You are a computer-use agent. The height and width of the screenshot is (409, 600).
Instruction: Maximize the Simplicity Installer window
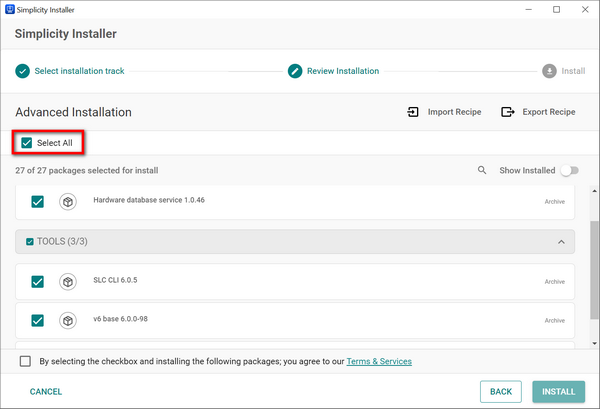pos(556,10)
